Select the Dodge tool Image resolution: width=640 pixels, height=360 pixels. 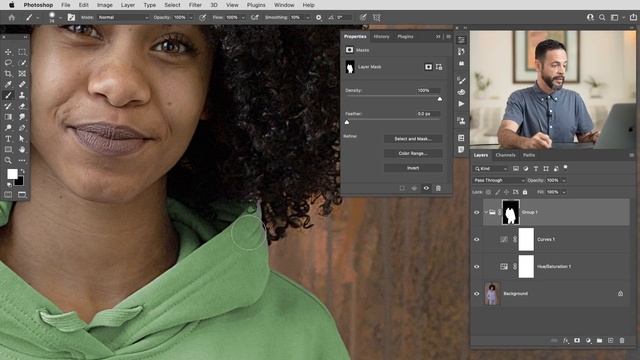[x=8, y=128]
